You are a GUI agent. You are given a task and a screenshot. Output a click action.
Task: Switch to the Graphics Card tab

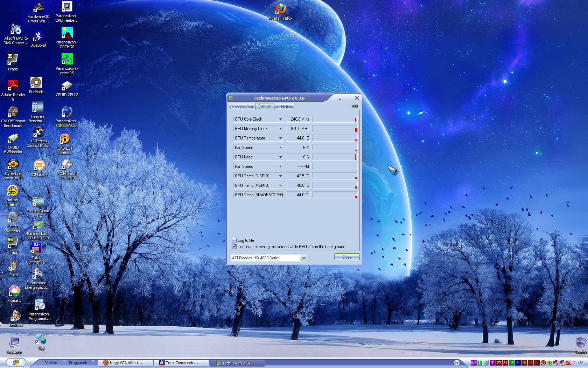242,107
